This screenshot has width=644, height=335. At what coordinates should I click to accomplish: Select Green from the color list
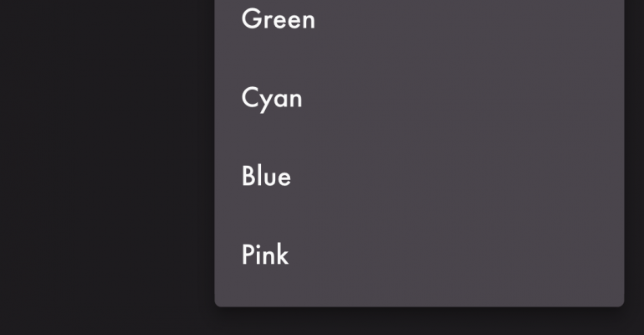[x=419, y=19]
